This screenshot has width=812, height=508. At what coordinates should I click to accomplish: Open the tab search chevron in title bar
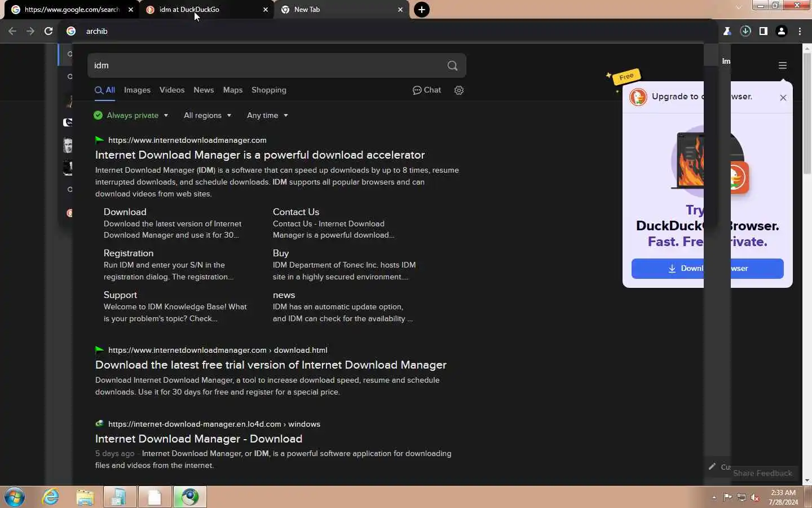[739, 7]
